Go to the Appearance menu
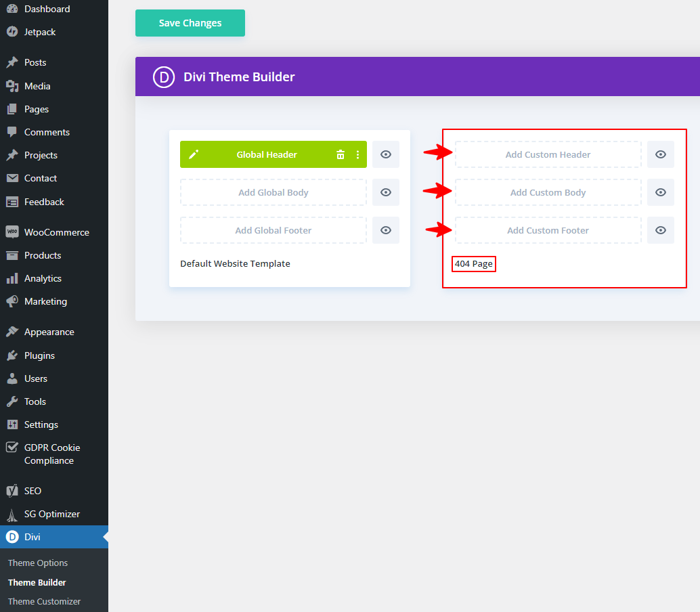700x612 pixels. click(x=49, y=332)
